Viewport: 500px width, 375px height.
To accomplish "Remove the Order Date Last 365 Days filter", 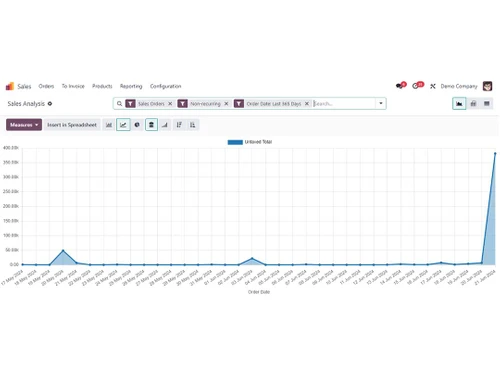I will (x=307, y=104).
